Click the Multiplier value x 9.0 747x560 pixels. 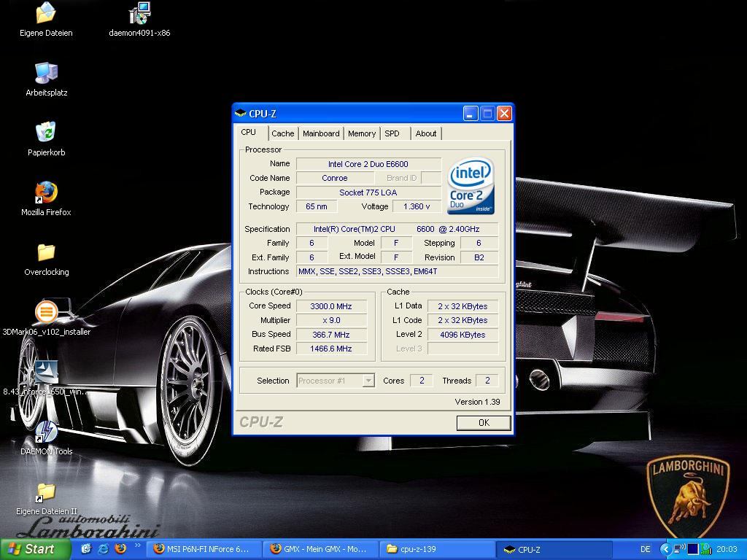(x=331, y=320)
